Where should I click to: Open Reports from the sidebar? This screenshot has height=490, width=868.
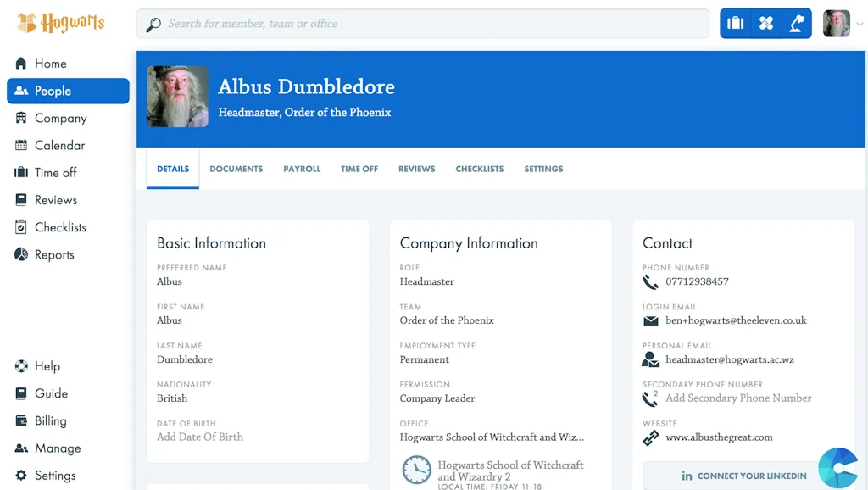(x=54, y=255)
